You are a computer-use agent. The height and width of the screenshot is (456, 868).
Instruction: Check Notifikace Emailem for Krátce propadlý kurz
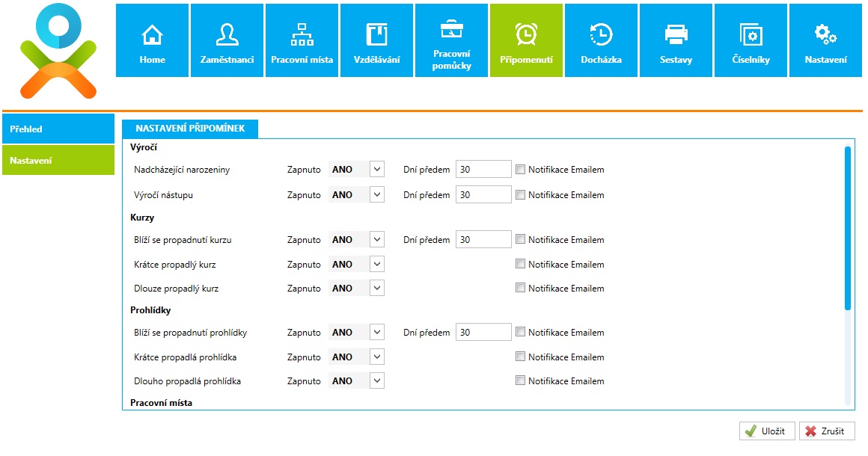[x=521, y=265]
